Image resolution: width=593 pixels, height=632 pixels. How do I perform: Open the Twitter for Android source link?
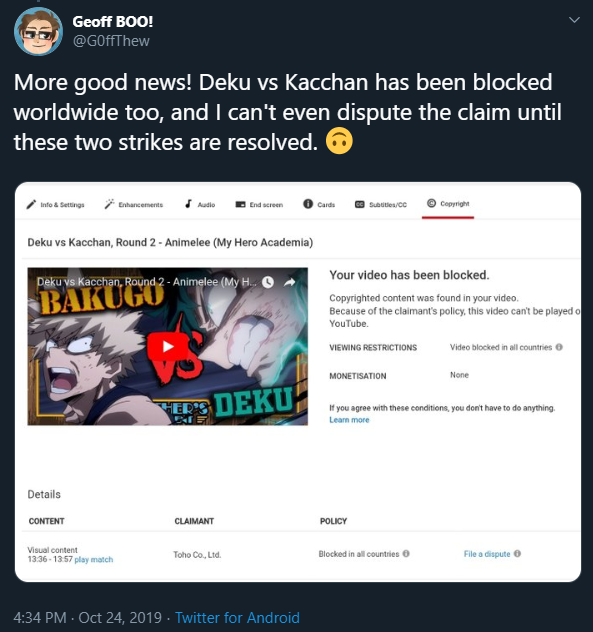[x=237, y=617]
